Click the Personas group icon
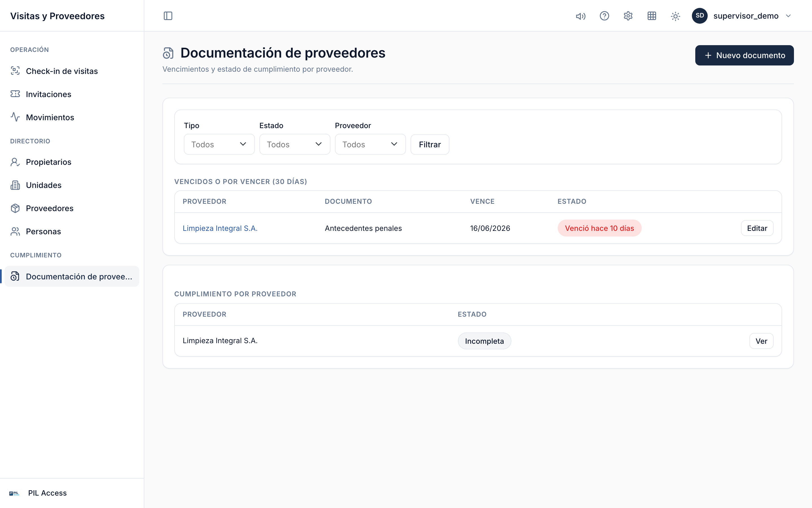The height and width of the screenshot is (508, 812). [15, 231]
